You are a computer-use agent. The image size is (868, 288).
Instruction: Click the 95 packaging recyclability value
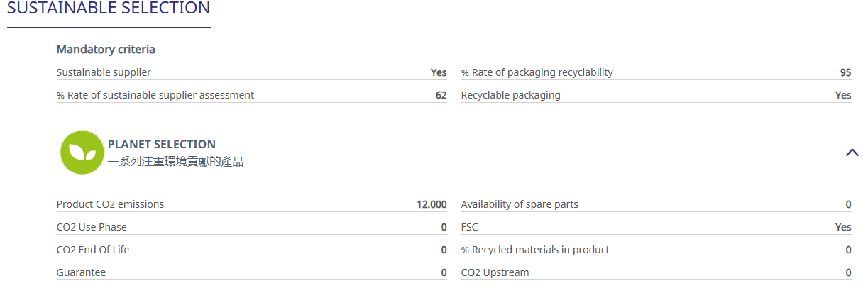pos(845,72)
